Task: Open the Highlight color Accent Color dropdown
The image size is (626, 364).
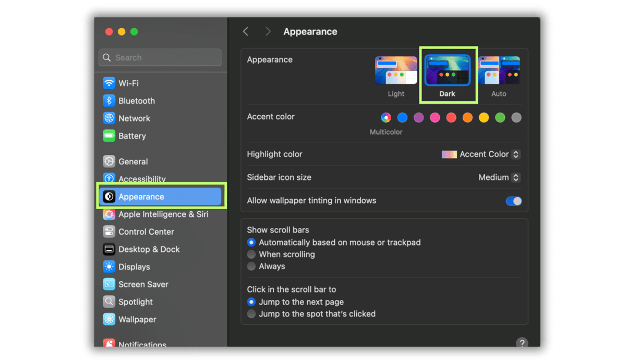Action: (x=481, y=154)
